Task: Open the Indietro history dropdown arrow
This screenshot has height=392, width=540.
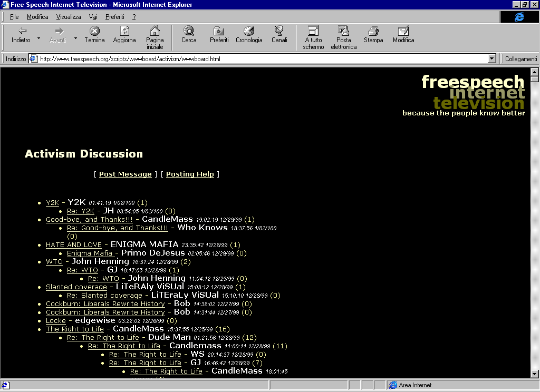Action: 38,38
